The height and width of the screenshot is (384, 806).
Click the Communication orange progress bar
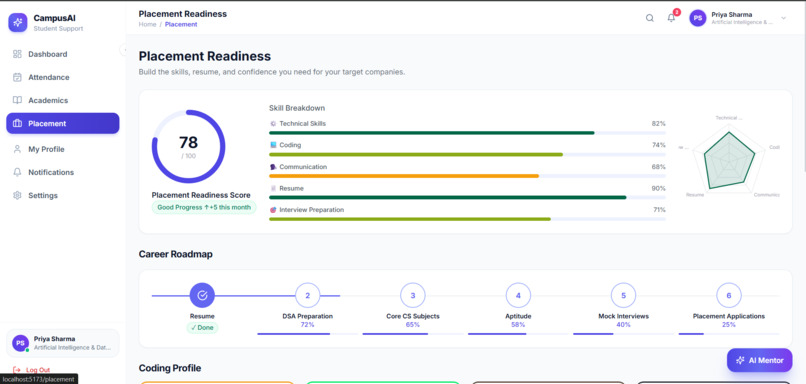pyautogui.click(x=467, y=176)
